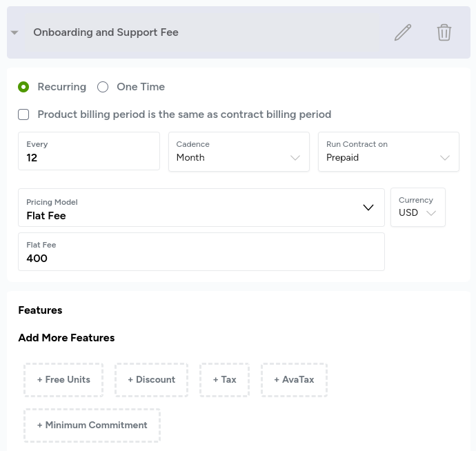Collapse the Onboarding and Support Fee section
Image resolution: width=476 pixels, height=451 pixels.
(x=14, y=32)
